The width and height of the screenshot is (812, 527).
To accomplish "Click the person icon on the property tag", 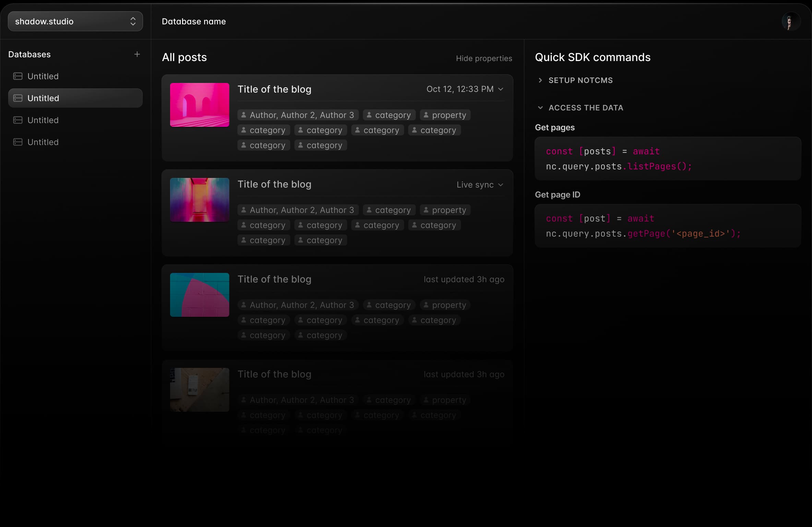I will [x=427, y=115].
